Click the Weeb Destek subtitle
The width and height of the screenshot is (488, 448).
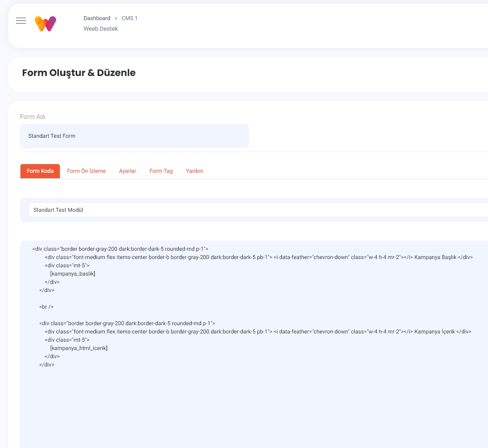point(101,29)
